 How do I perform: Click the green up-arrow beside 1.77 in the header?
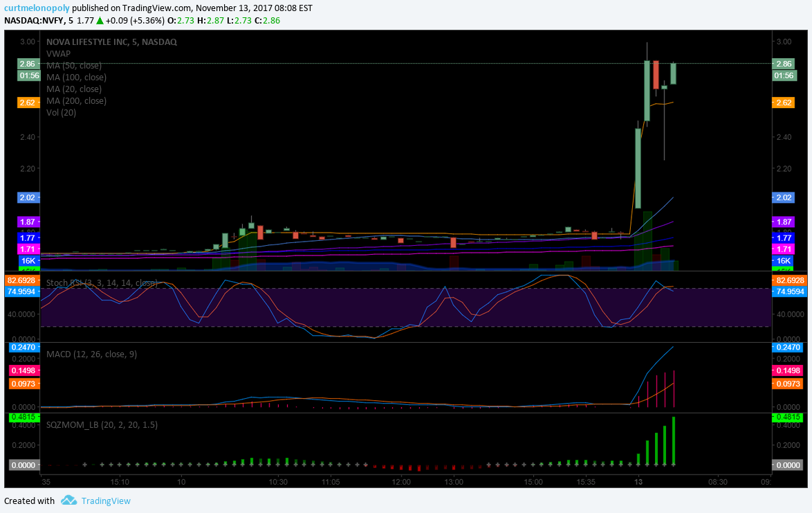coord(100,21)
